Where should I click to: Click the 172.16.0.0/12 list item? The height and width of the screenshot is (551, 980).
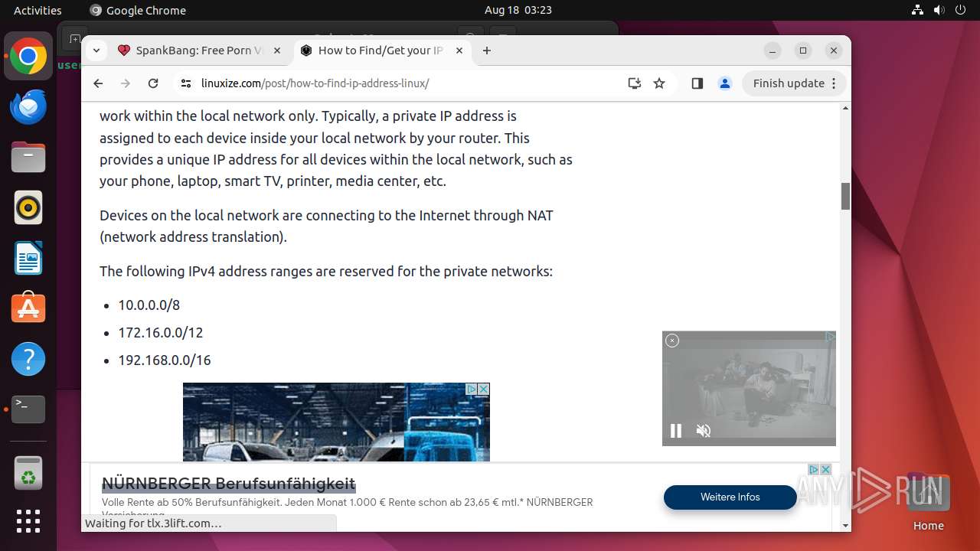160,333
